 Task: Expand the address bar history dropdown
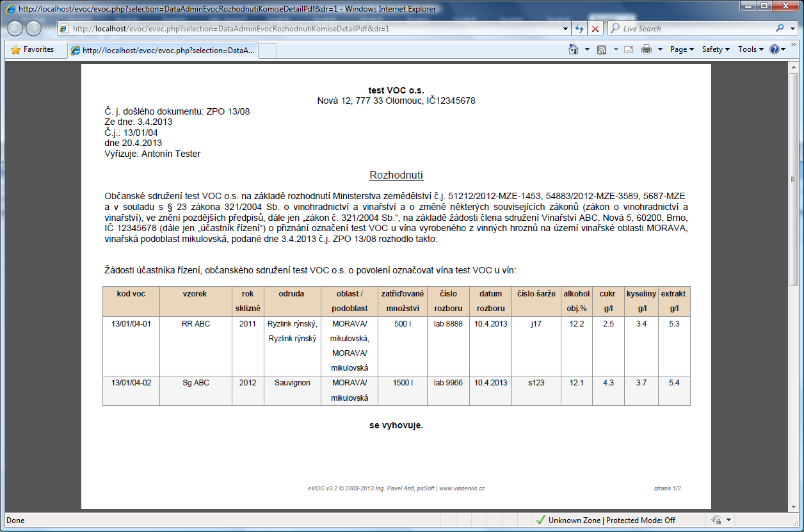pyautogui.click(x=565, y=29)
